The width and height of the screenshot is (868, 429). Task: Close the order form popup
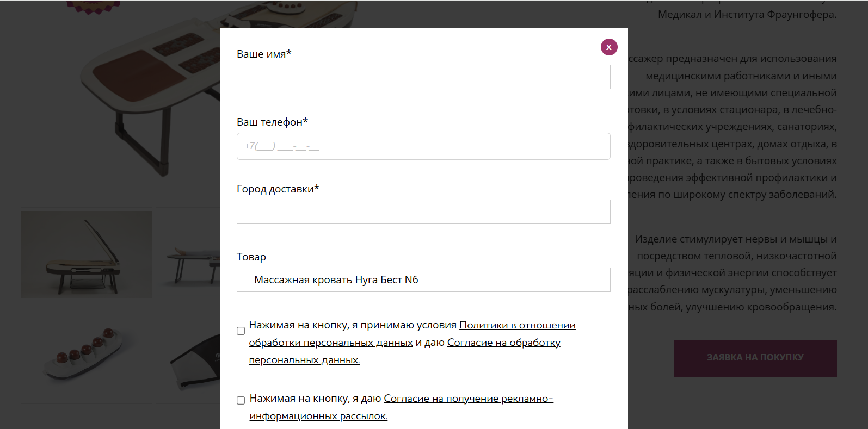609,47
